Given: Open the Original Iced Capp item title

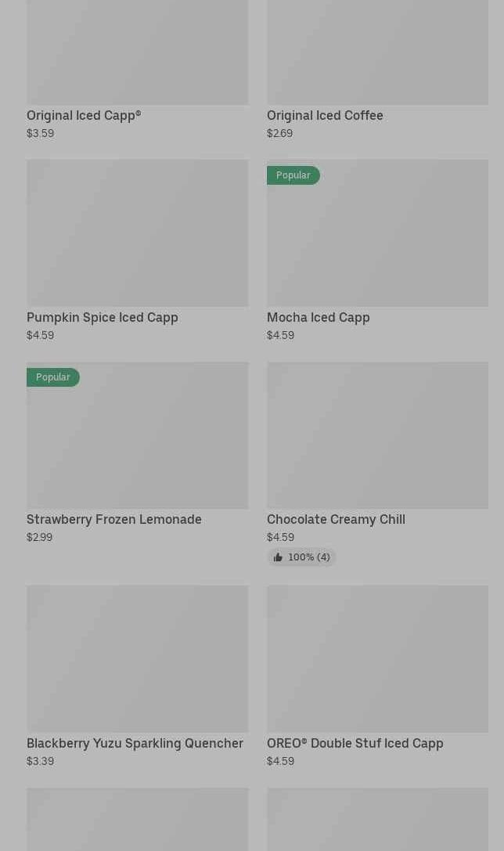Looking at the screenshot, I should [x=84, y=115].
